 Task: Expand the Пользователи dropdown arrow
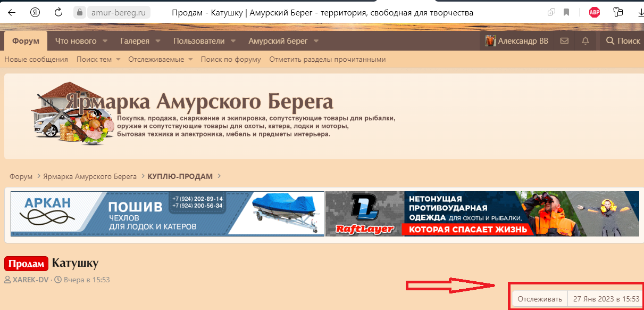click(x=233, y=41)
